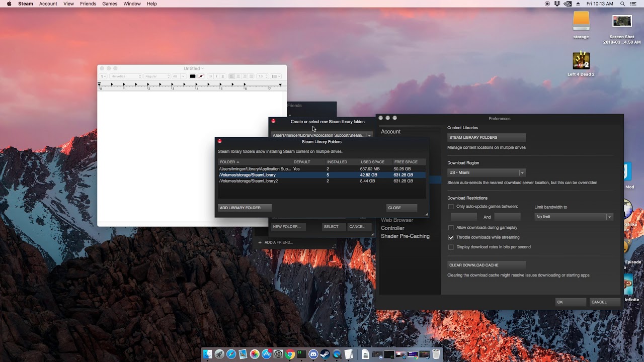Open the No limit bandwidth dropdown
The image size is (644, 362).
point(574,217)
